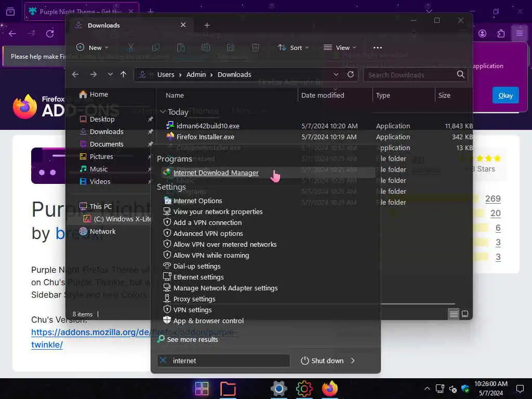Click the Rename icon in Explorer toolbar

click(206, 47)
